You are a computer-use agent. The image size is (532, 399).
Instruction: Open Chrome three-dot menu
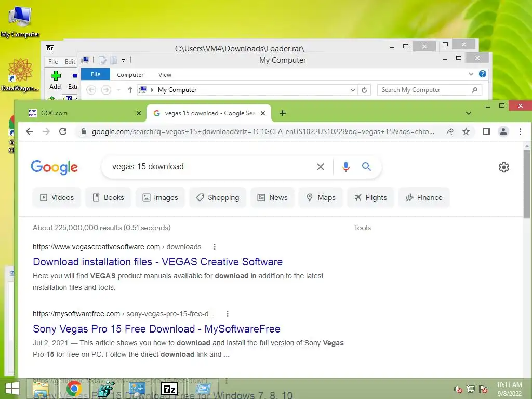click(520, 131)
